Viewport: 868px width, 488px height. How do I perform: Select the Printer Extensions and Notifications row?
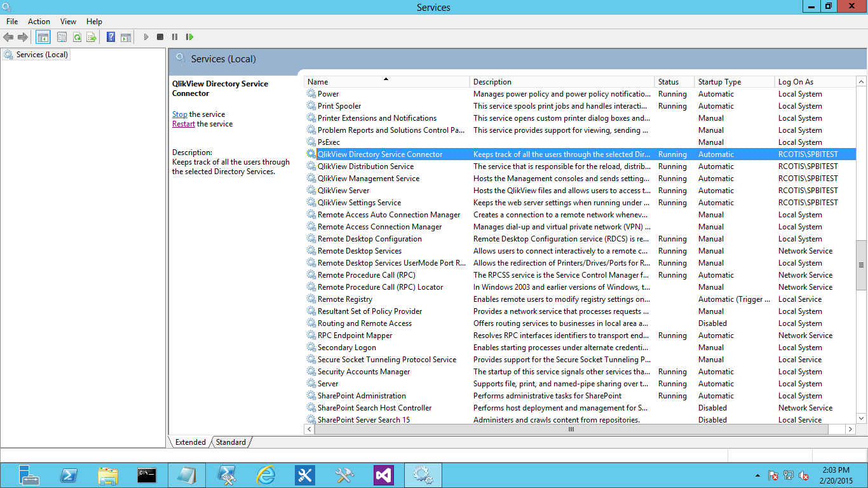coord(580,118)
